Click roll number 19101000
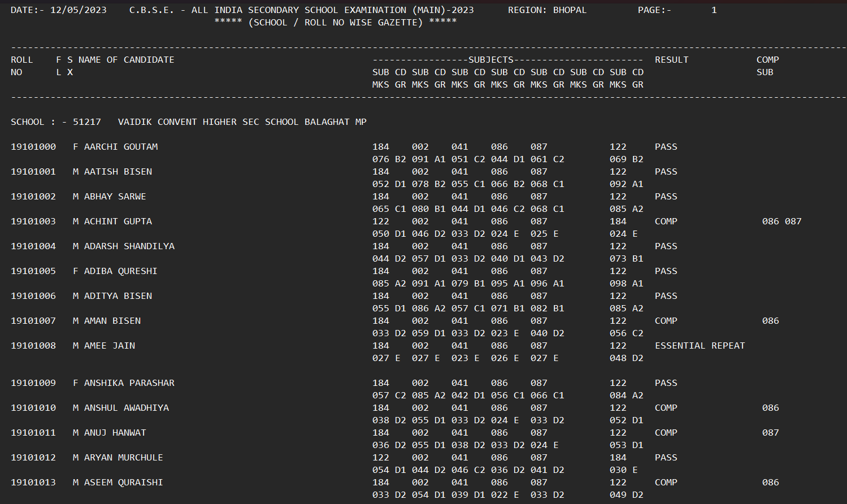The height and width of the screenshot is (504, 847). tap(33, 147)
